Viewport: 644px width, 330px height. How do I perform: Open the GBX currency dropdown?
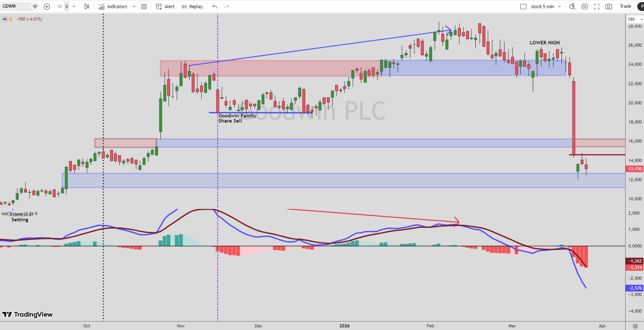coord(634,19)
